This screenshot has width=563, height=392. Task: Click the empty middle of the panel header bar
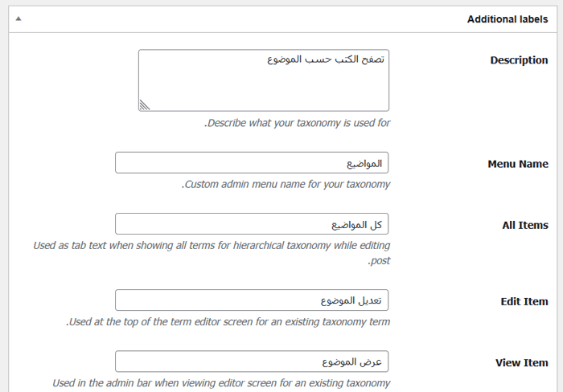[241, 19]
